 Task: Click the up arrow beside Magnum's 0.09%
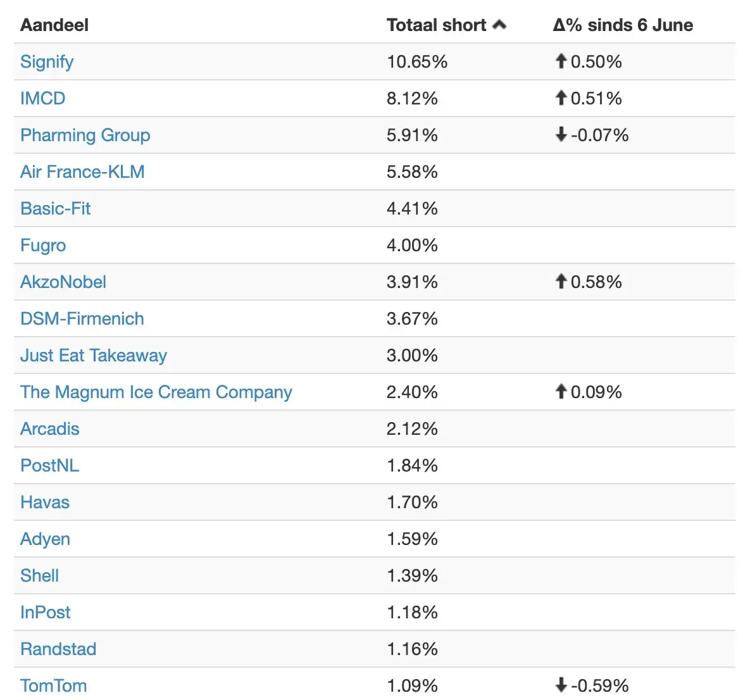point(561,391)
